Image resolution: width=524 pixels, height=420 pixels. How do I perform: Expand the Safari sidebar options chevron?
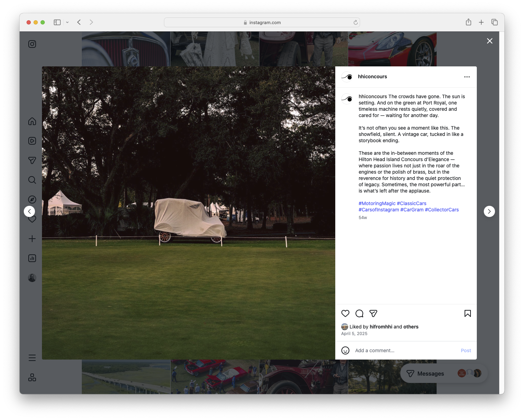point(67,22)
